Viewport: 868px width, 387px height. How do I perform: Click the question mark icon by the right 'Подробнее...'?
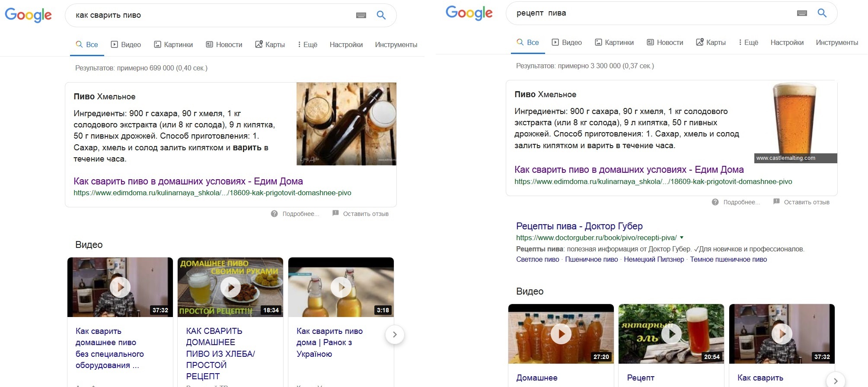coord(715,202)
